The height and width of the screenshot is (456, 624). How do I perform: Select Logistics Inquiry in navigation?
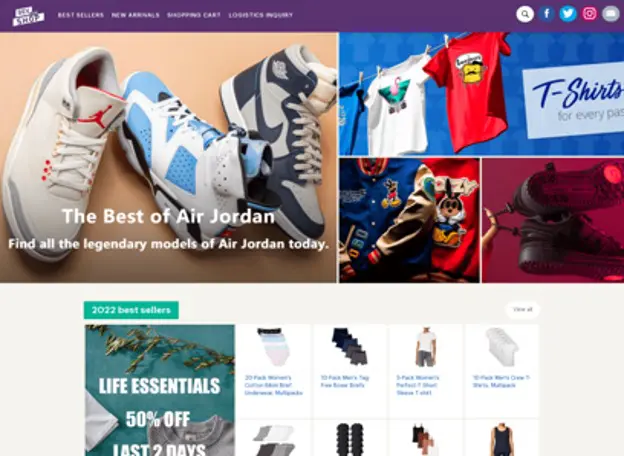click(261, 15)
